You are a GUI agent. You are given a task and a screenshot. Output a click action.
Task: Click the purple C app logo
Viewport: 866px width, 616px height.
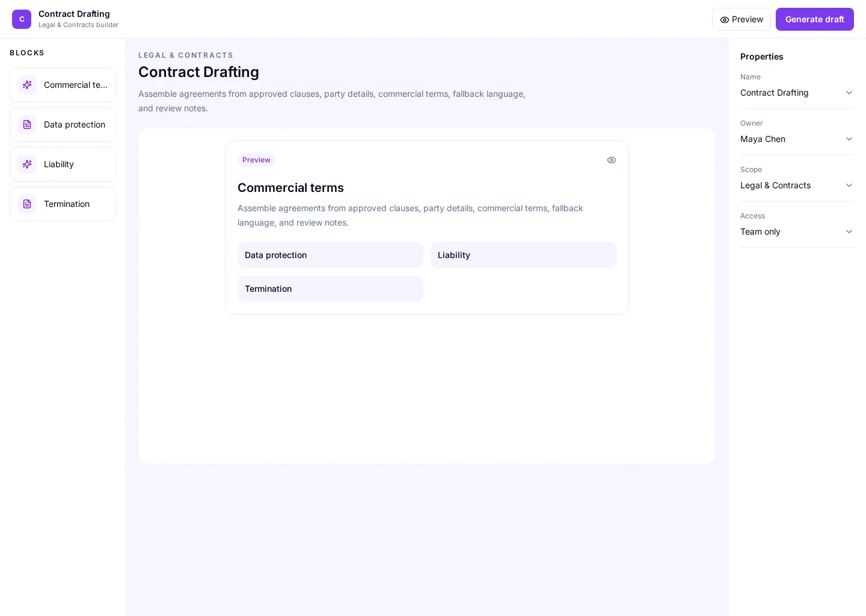coord(22,19)
